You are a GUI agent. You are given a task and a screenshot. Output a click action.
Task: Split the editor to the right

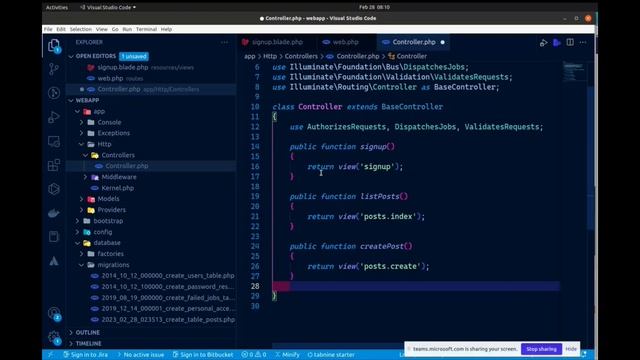tap(570, 42)
